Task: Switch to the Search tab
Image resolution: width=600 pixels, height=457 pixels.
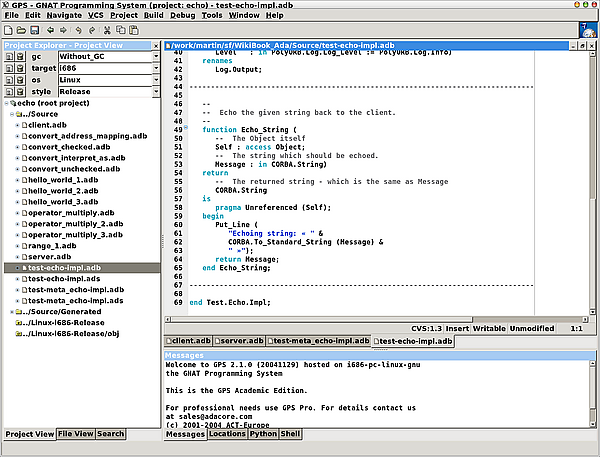Action: pyautogui.click(x=110, y=434)
